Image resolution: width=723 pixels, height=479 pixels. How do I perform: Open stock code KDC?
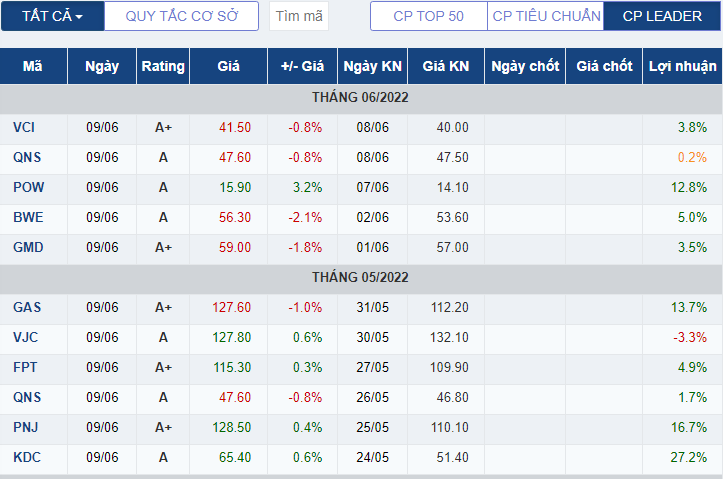pyautogui.click(x=27, y=457)
